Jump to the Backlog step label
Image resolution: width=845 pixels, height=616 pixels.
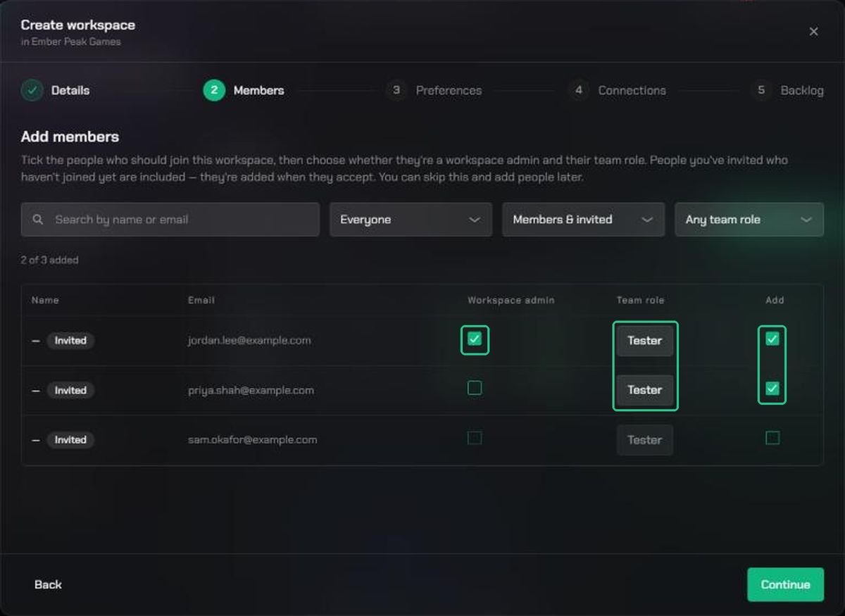click(x=802, y=90)
